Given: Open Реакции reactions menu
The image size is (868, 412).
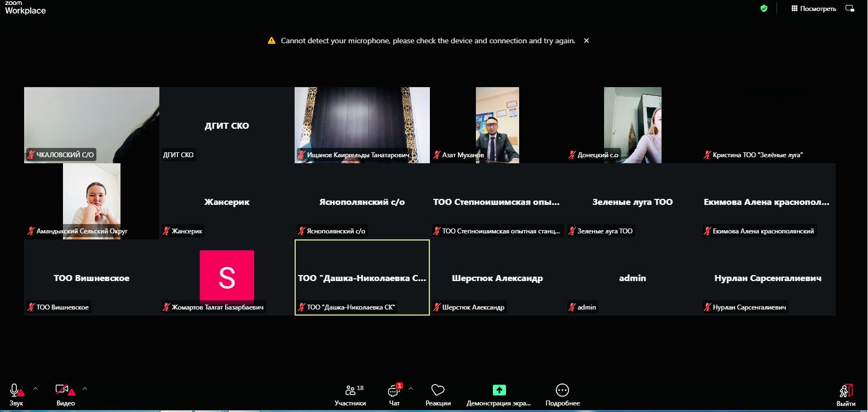Looking at the screenshot, I should point(438,394).
